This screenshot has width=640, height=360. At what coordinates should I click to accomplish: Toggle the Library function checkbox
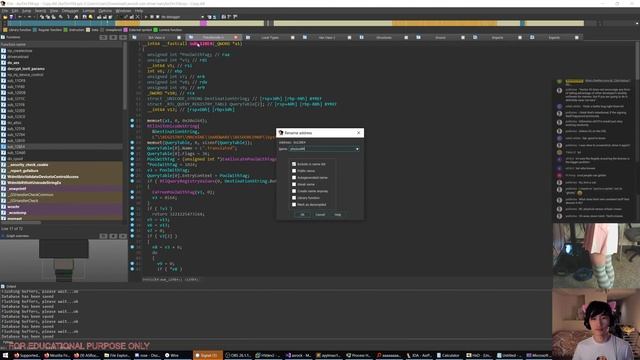[294, 198]
